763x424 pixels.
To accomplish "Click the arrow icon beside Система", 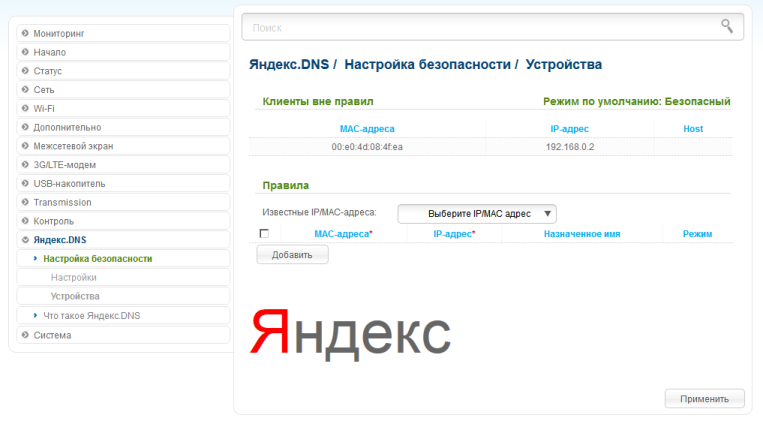I will 25,334.
